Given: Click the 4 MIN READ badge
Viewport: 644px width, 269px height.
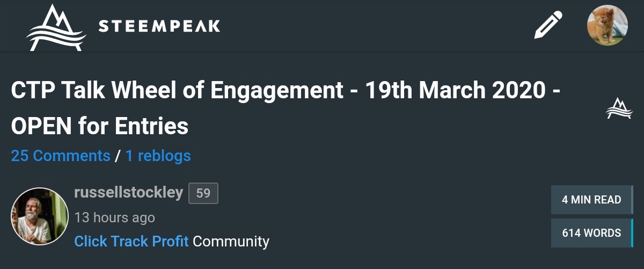Looking at the screenshot, I should [591, 200].
